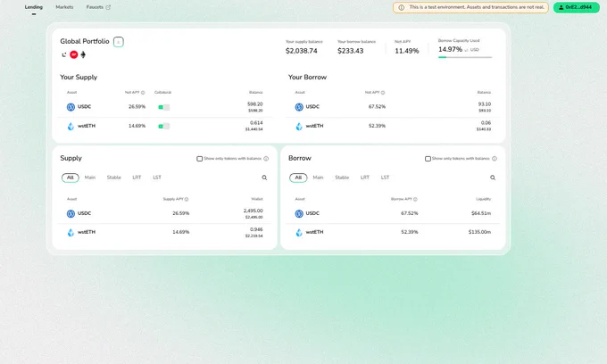Click the Liquidity column header in Borrow list

click(484, 199)
